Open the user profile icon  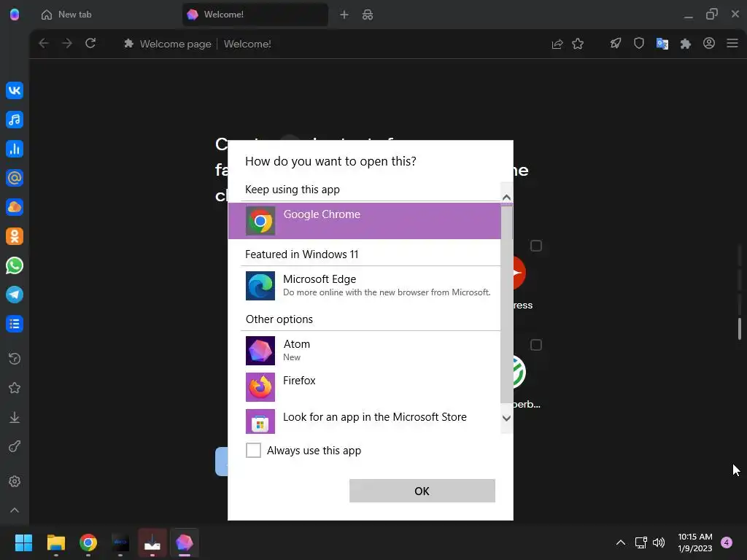[x=709, y=43]
